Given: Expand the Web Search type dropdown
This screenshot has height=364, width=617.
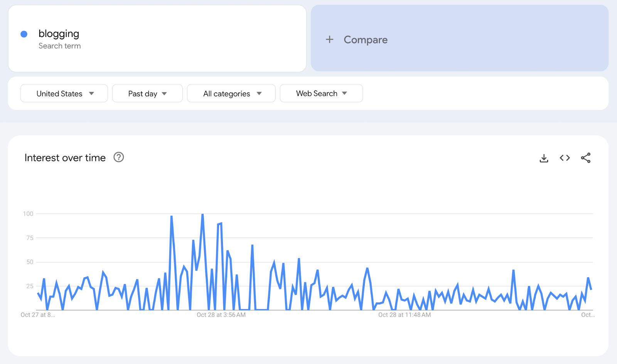Looking at the screenshot, I should pos(321,94).
